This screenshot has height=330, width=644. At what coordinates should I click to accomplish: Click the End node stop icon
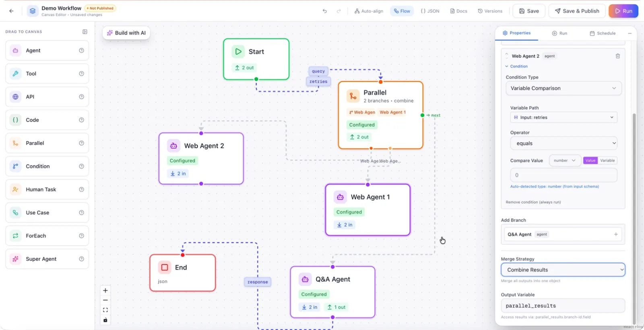coord(165,267)
